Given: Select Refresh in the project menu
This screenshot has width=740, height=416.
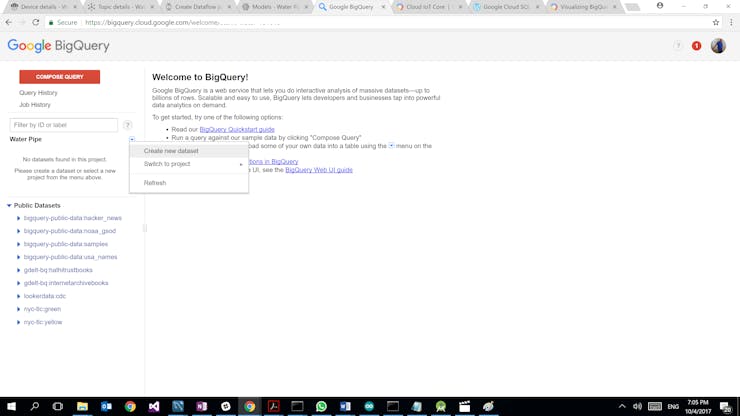Looking at the screenshot, I should pyautogui.click(x=189, y=183).
